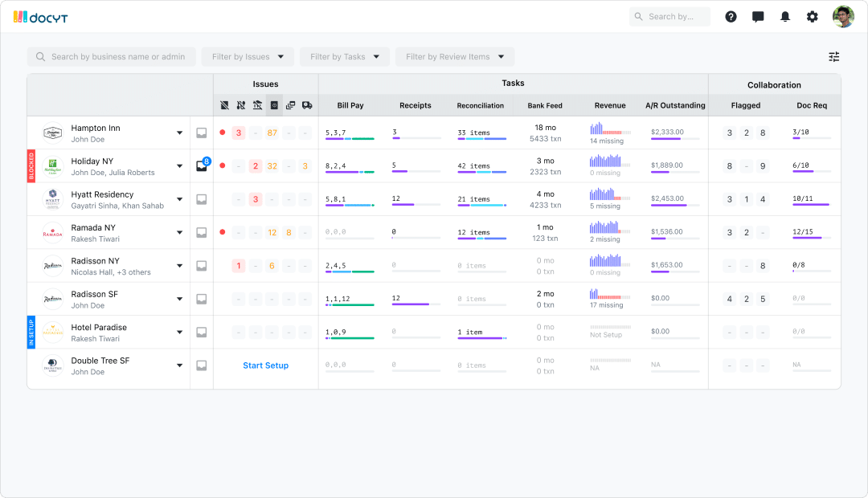Open the Filter by Review Items dropdown
Image resolution: width=868 pixels, height=498 pixels.
coord(454,56)
